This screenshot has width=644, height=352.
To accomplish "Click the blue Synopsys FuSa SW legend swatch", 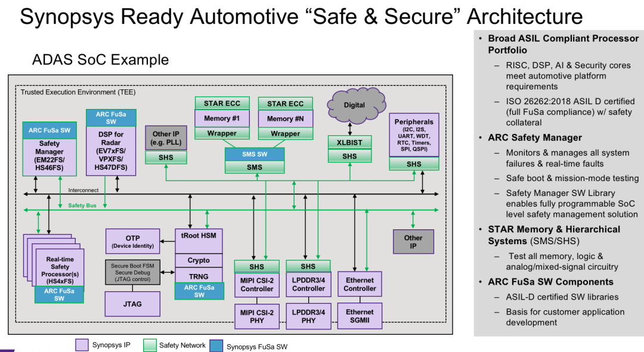I will point(216,345).
